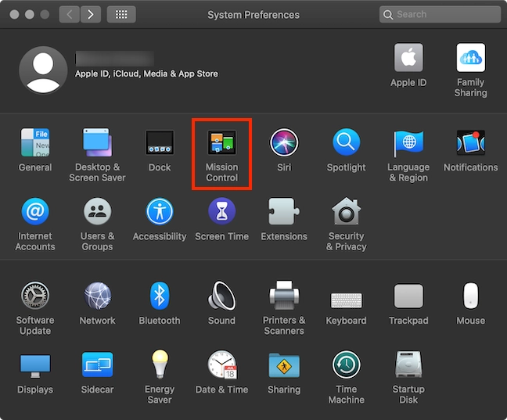This screenshot has height=420, width=507.
Task: Go forward with the right chevron button
Action: tap(91, 15)
